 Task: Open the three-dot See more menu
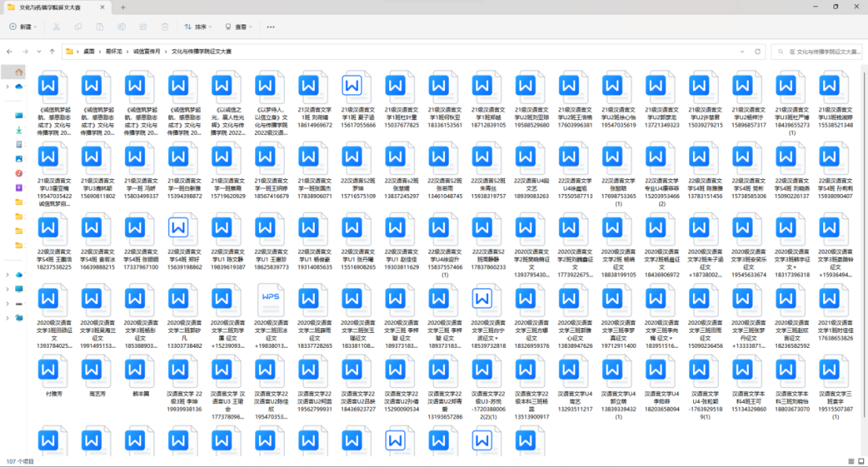[271, 27]
